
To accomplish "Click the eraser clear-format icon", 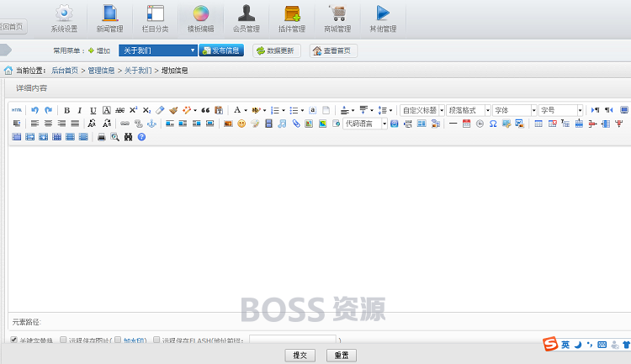I will click(x=160, y=110).
